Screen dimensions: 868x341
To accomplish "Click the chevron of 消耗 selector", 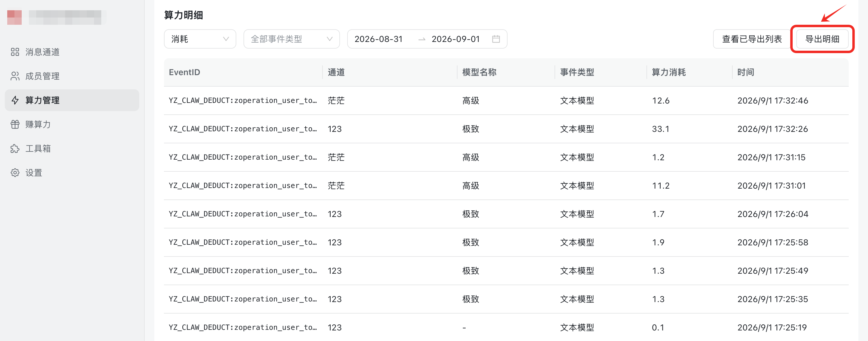I will (x=226, y=39).
